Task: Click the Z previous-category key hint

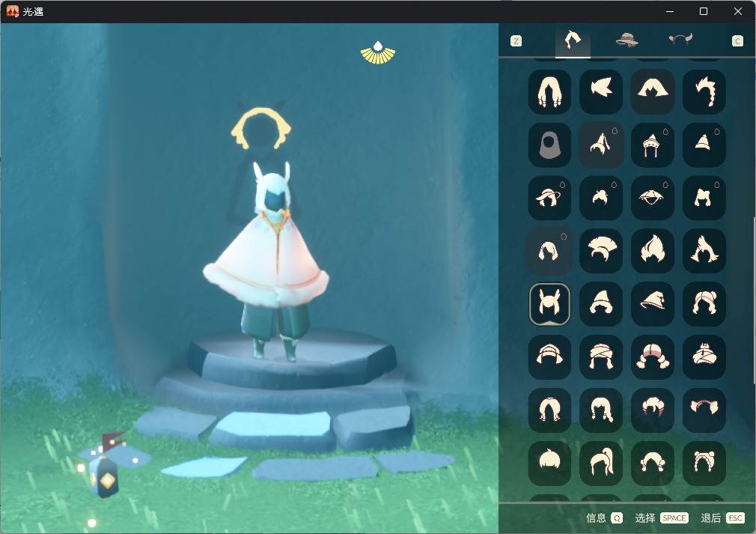Action: [x=516, y=41]
